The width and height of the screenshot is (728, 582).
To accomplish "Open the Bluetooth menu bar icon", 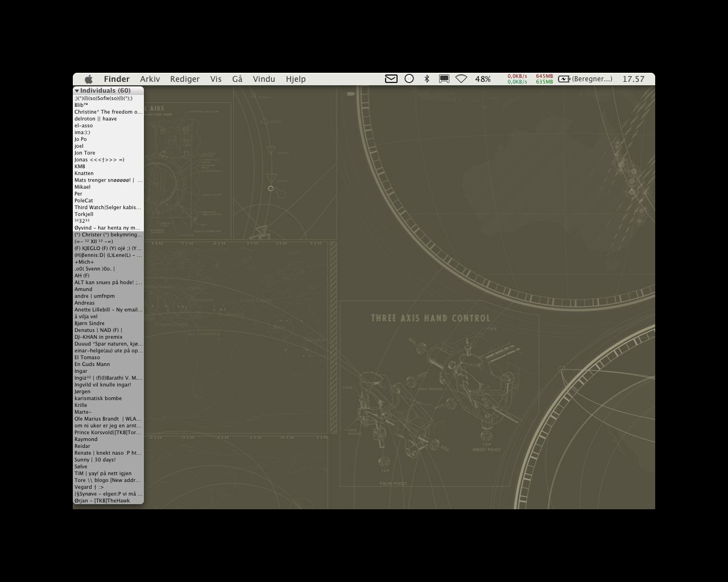I will pos(427,79).
